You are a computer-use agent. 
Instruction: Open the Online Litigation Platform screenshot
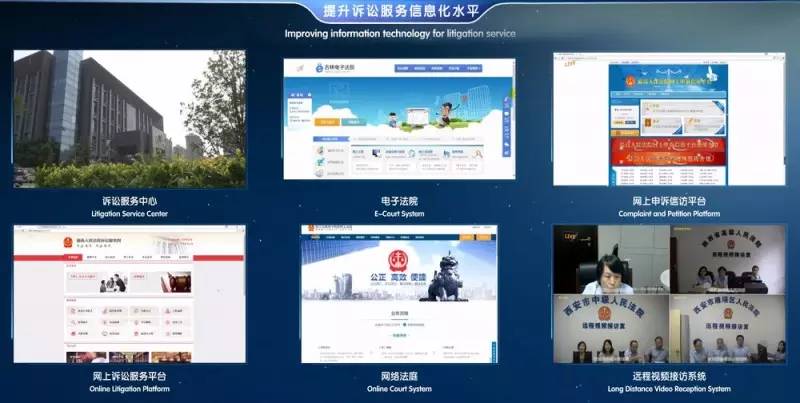129,293
